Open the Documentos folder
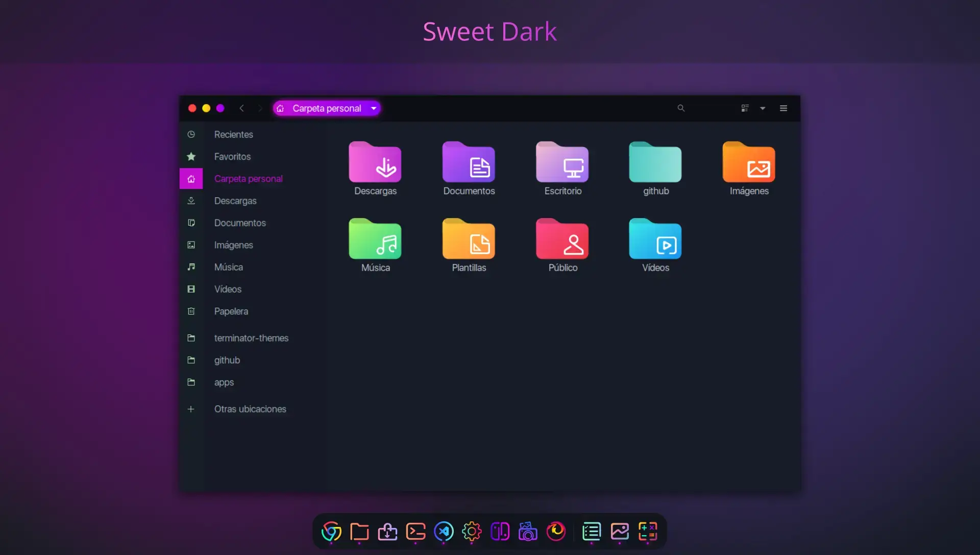This screenshot has width=980, height=555. tap(469, 163)
